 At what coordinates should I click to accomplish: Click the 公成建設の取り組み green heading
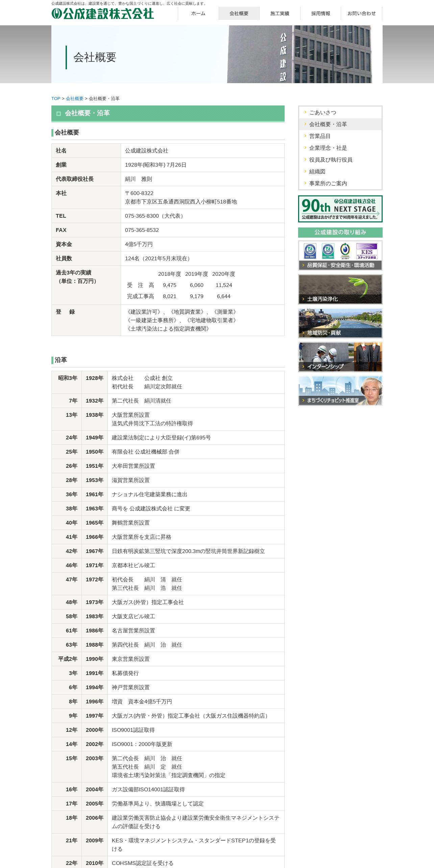[340, 233]
